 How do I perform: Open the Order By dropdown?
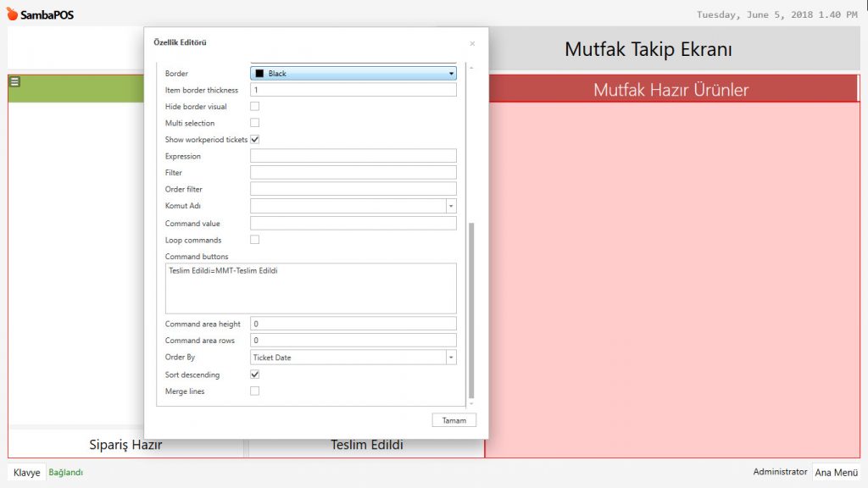coord(451,358)
